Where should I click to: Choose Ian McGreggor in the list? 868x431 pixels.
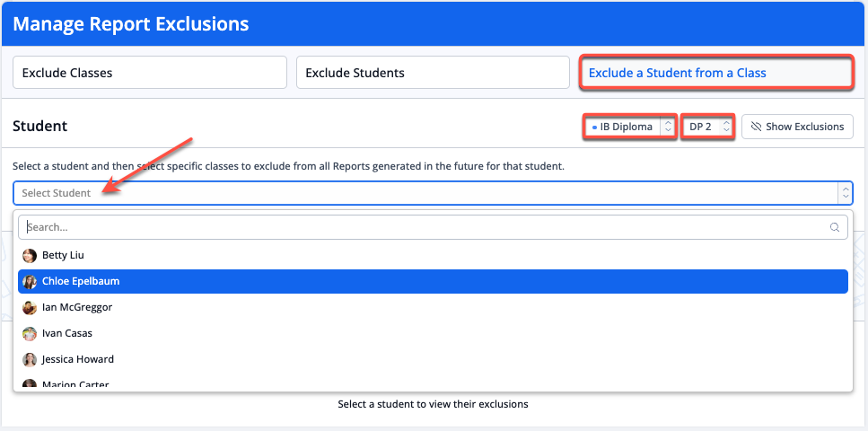coord(77,308)
